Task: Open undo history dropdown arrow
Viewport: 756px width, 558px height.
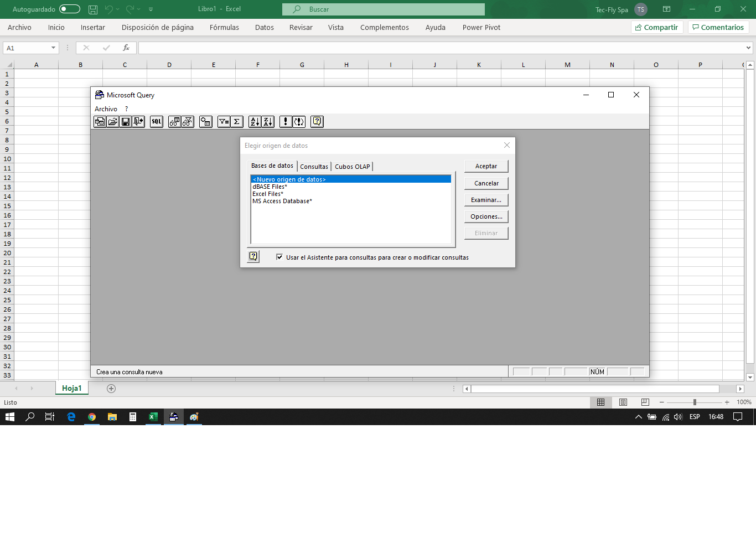Action: [x=117, y=9]
